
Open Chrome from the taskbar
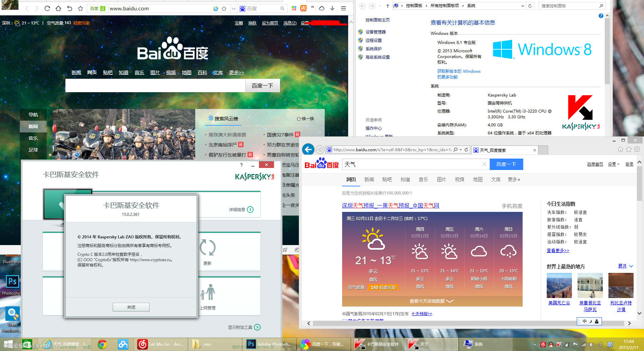tap(102, 344)
